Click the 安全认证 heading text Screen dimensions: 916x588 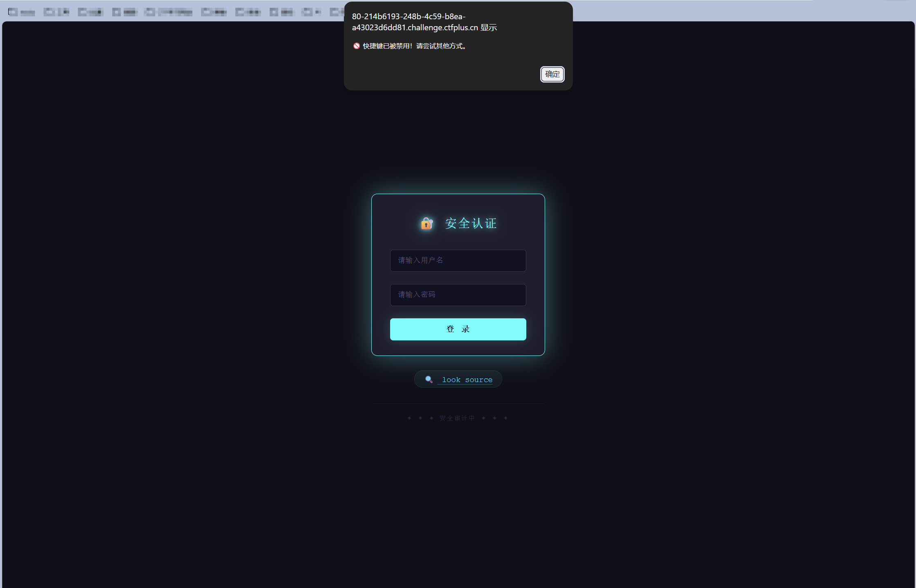[x=471, y=224]
